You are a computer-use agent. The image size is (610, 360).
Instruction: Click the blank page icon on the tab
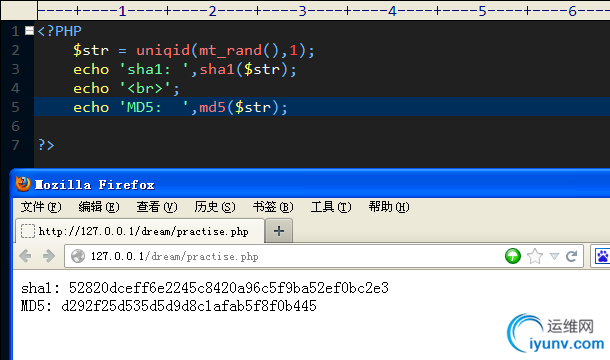point(28,231)
